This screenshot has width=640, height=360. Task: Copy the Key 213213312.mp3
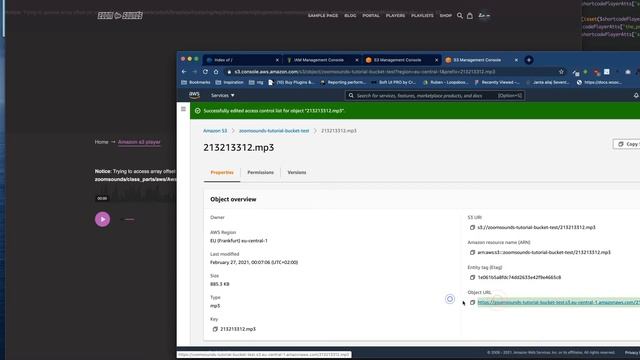pyautogui.click(x=215, y=329)
